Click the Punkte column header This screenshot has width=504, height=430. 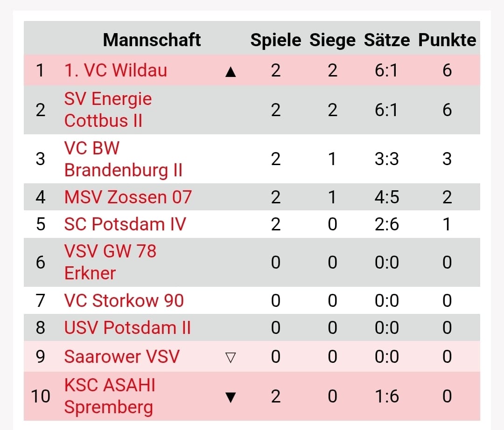[447, 40]
